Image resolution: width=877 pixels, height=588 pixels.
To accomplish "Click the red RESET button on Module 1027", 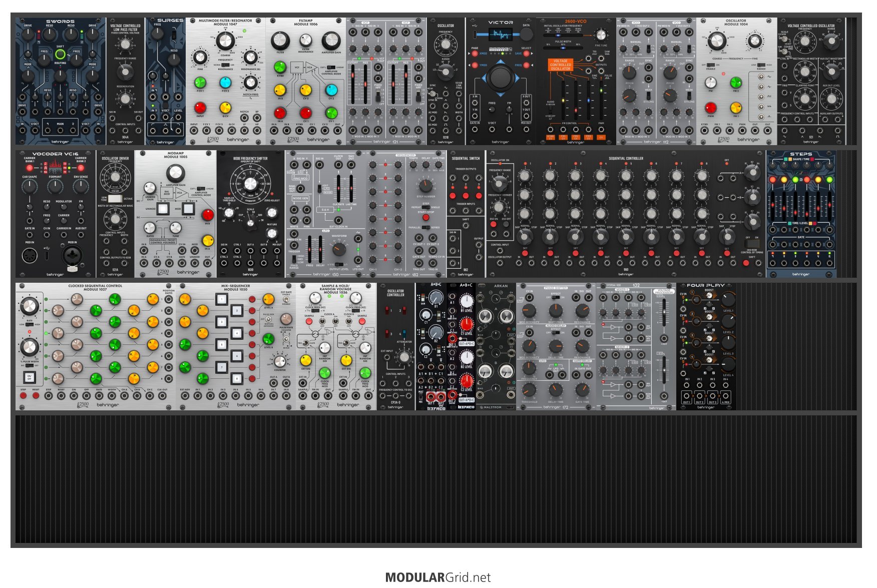I will click(36, 396).
